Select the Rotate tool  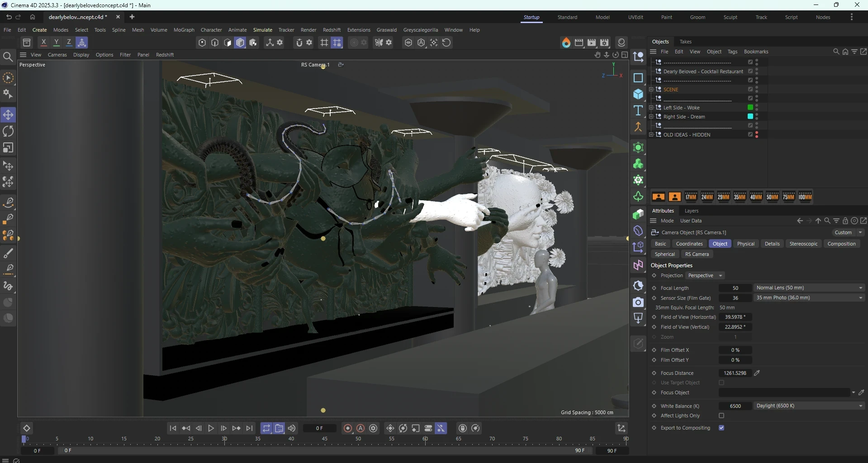8,132
